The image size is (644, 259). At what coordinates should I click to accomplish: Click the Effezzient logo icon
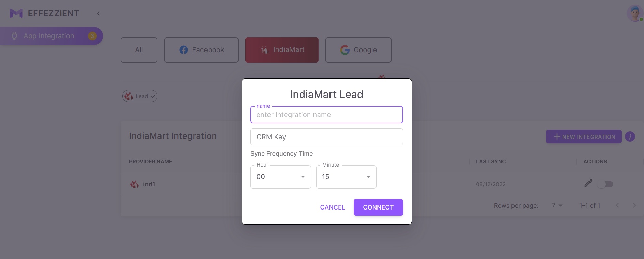(16, 13)
